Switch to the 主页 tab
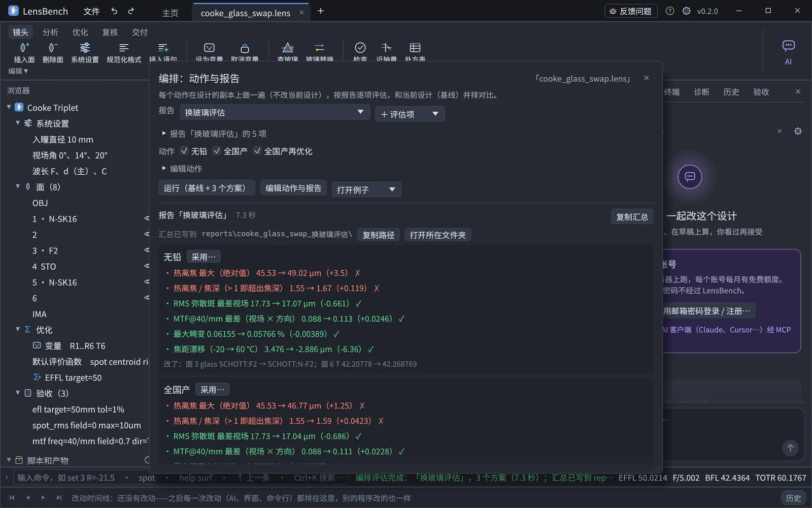 170,13
